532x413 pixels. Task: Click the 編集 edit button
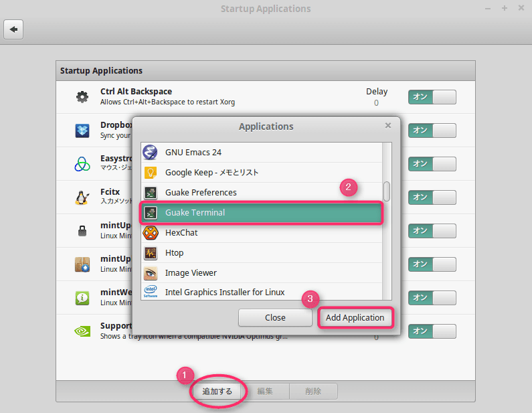pyautogui.click(x=265, y=392)
